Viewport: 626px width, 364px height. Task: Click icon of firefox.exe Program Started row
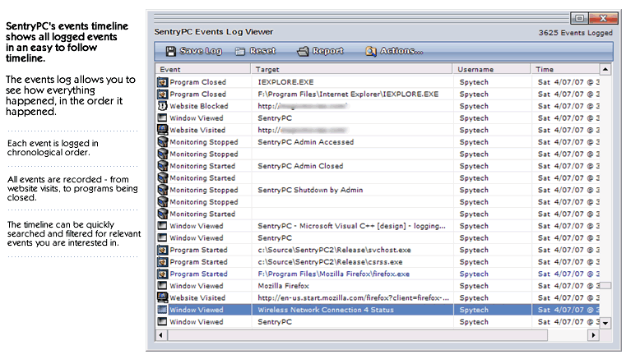point(162,274)
